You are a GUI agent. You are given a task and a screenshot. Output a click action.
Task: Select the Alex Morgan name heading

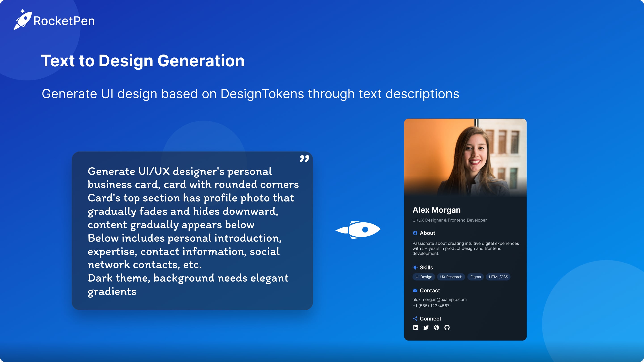436,210
